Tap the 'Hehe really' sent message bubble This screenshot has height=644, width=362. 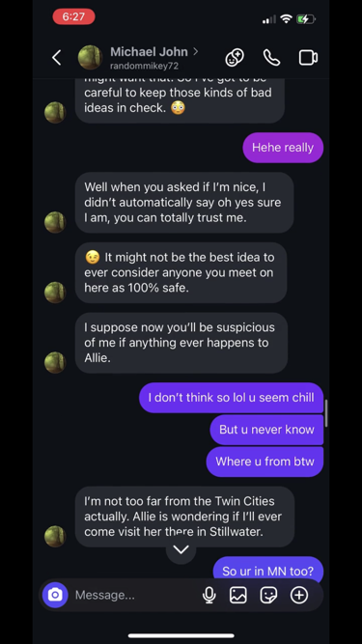pos(283,148)
